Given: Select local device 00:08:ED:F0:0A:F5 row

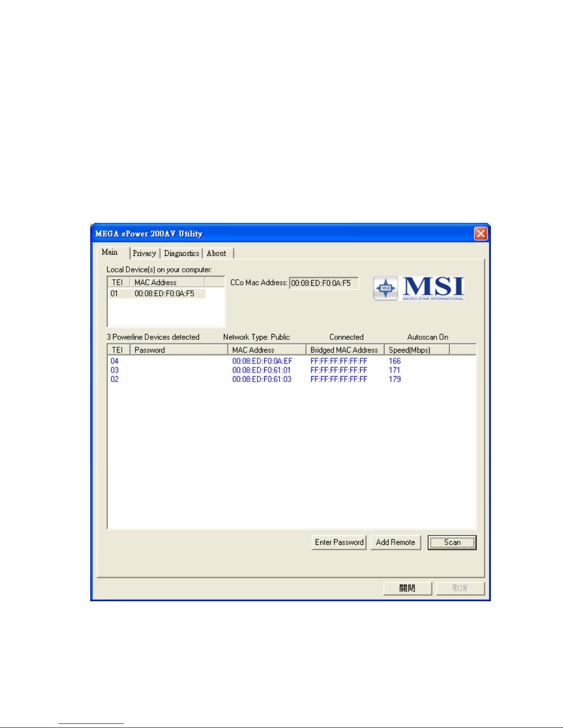Looking at the screenshot, I should tap(164, 293).
